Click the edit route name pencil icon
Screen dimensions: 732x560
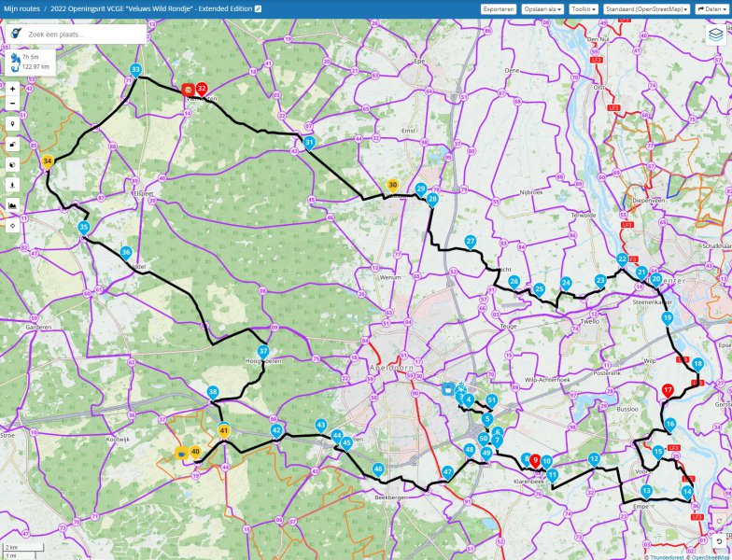(259, 8)
